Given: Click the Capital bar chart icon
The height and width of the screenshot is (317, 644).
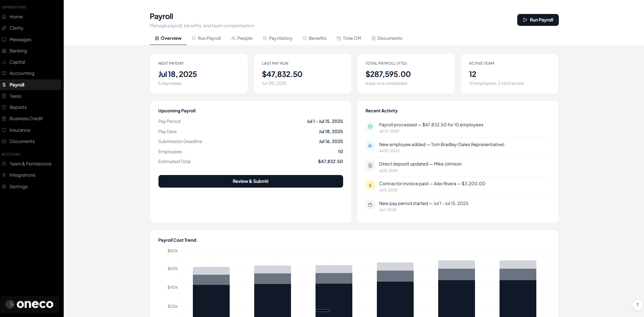Looking at the screenshot, I should tap(4, 62).
